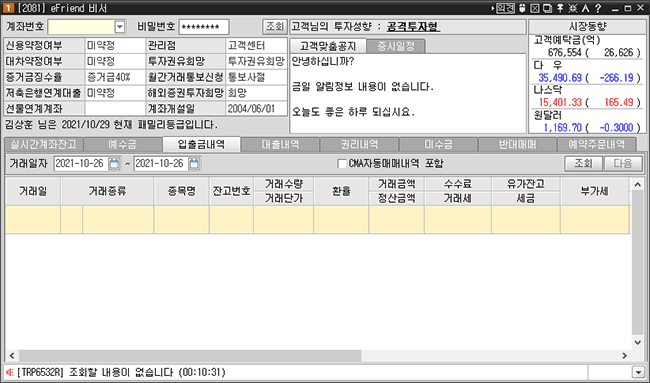
Task: Click the horizontal scrollbar thumb of table
Action: coord(190,355)
